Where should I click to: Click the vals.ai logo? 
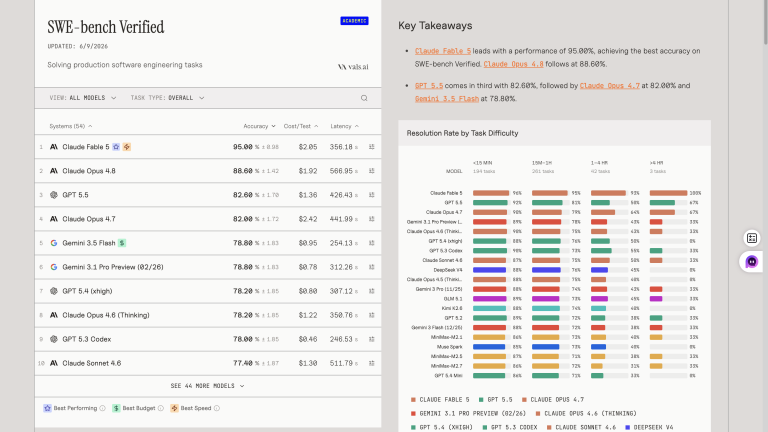353,67
